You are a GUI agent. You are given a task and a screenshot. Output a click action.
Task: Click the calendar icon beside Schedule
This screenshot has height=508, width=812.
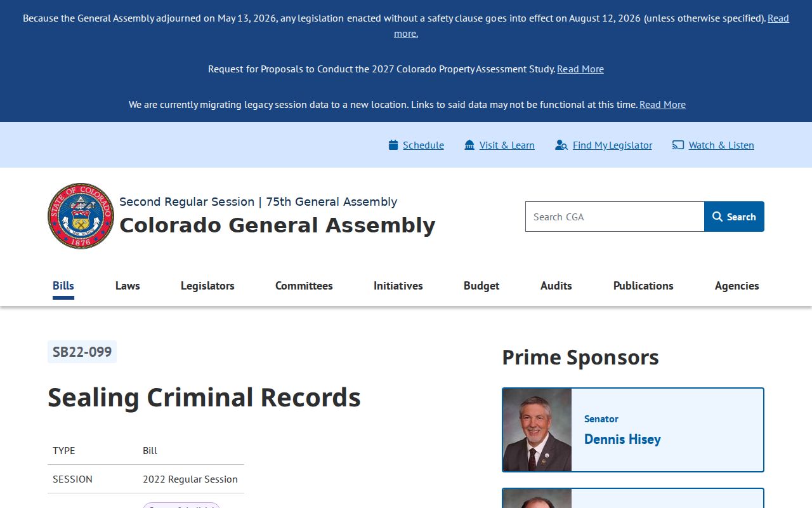393,145
